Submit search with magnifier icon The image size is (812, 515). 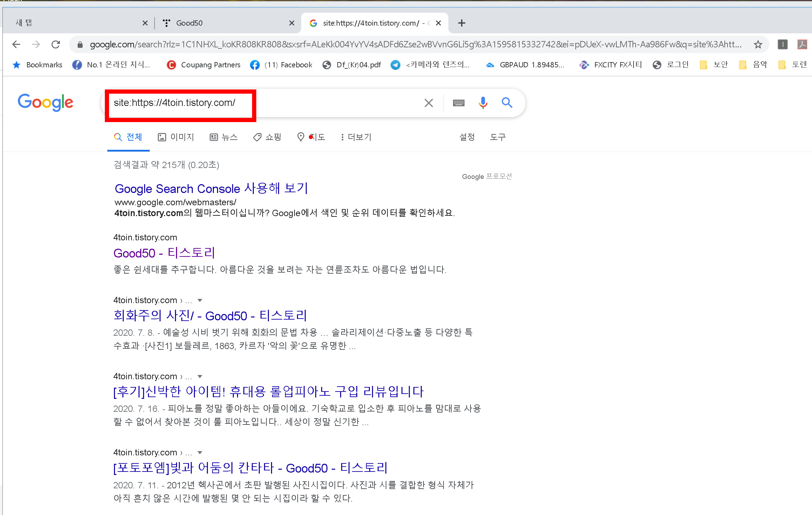507,103
